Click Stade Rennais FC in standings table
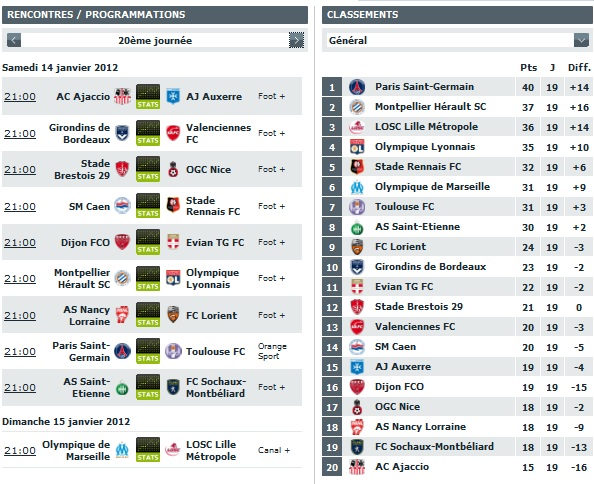This screenshot has width=594, height=484. [418, 167]
